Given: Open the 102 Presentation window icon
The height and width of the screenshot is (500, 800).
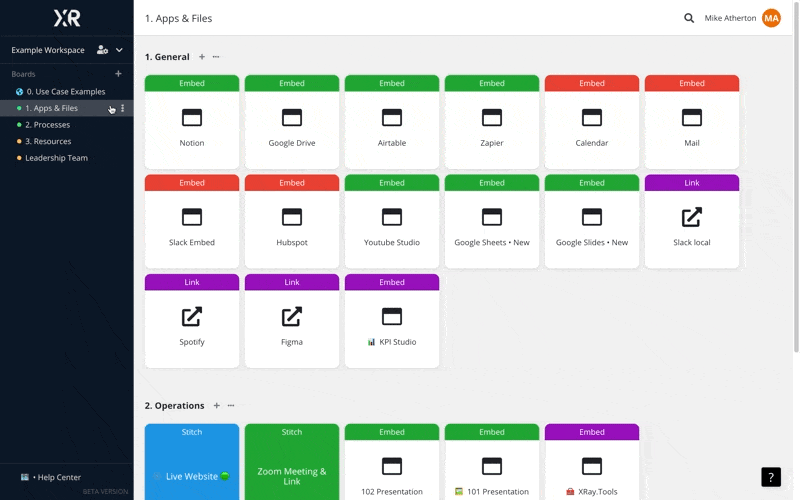Looking at the screenshot, I should click(x=392, y=466).
